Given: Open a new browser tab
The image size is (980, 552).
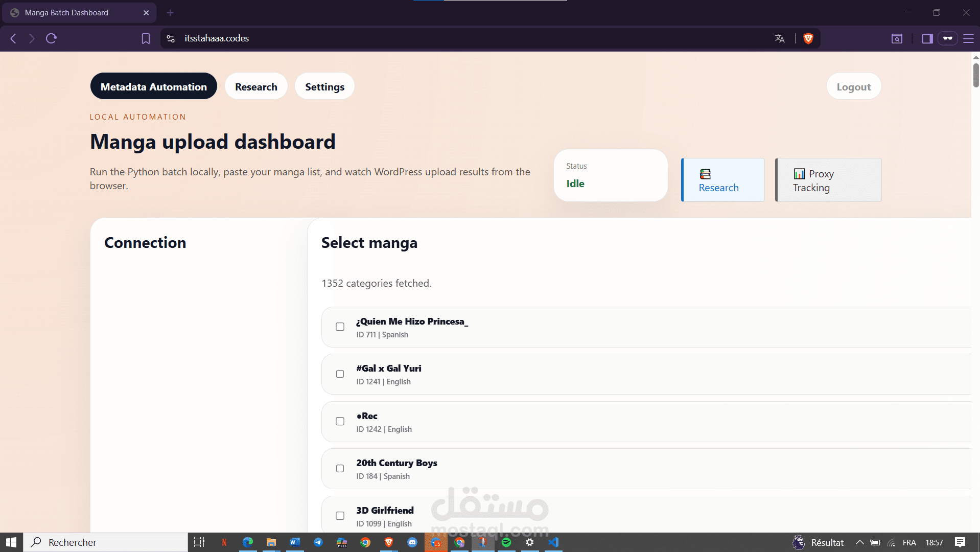Looking at the screenshot, I should pos(170,13).
